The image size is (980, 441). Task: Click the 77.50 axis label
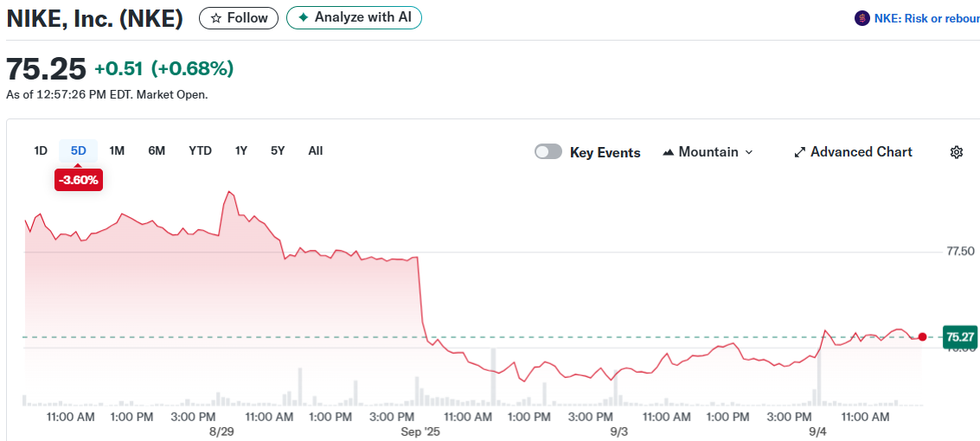(961, 251)
